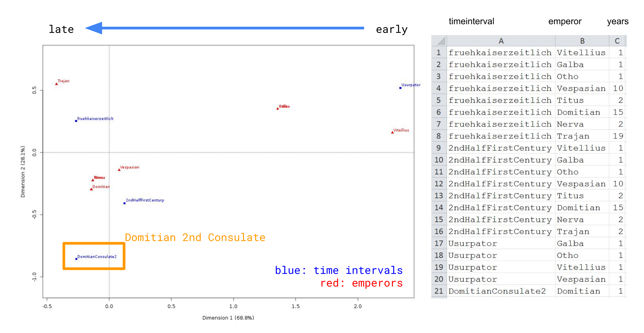Click 'Vespasian' cell in row 4
The height and width of the screenshot is (333, 644).
pos(582,88)
